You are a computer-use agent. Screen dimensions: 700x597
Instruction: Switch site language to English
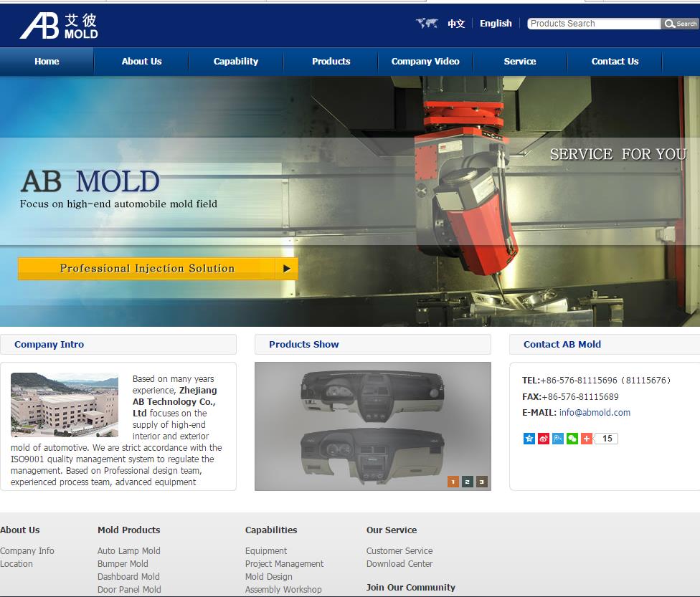click(496, 23)
